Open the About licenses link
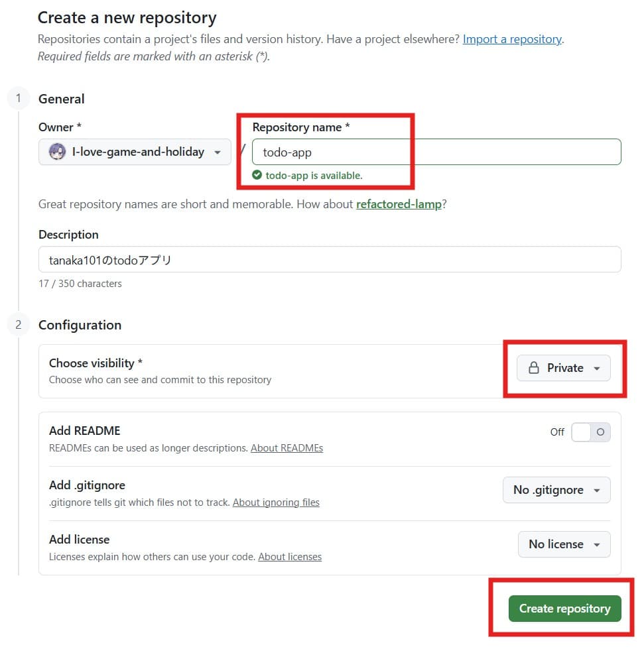644x649 pixels. [290, 557]
